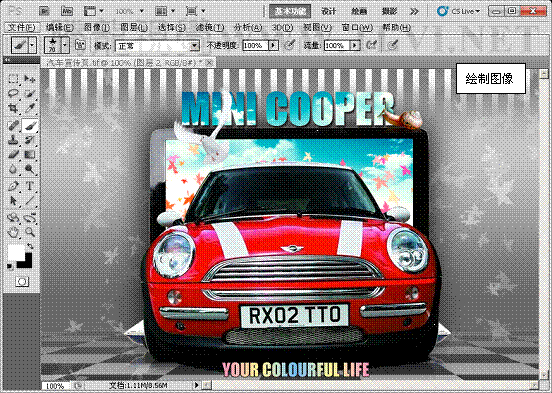Image resolution: width=552 pixels, height=393 pixels.
Task: Switch to 摄影 workspace
Action: click(389, 11)
